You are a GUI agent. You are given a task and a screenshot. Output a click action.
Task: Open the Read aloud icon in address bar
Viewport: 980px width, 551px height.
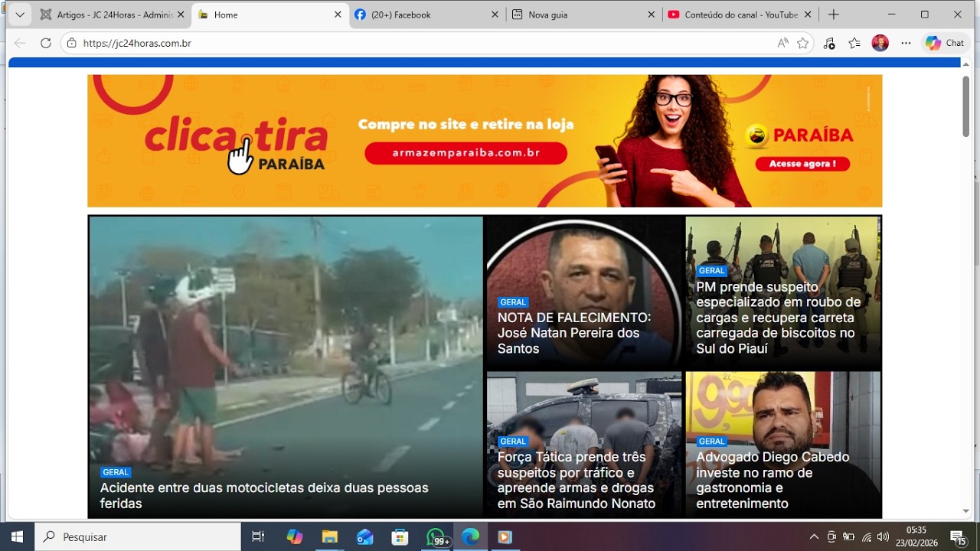[782, 44]
